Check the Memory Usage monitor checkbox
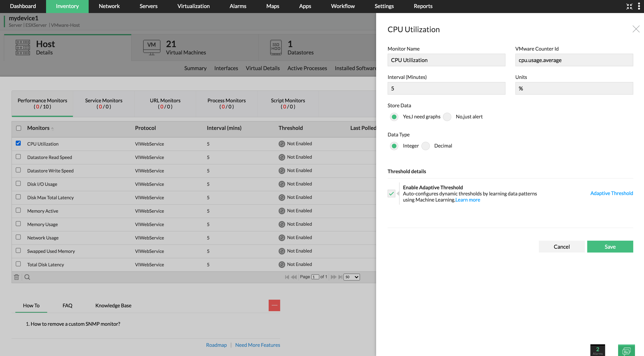644x356 pixels. (18, 224)
